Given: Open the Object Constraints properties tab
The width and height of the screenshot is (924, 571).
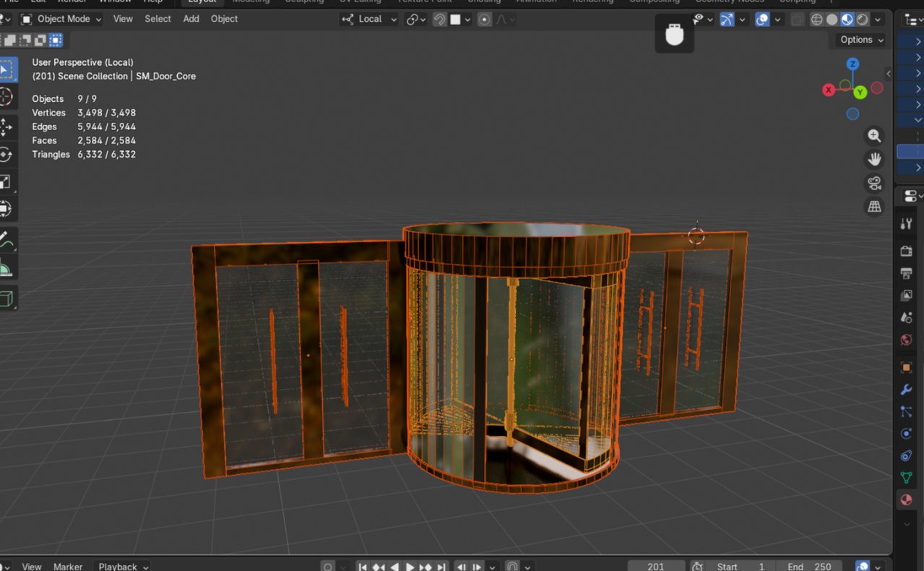Looking at the screenshot, I should click(x=907, y=456).
